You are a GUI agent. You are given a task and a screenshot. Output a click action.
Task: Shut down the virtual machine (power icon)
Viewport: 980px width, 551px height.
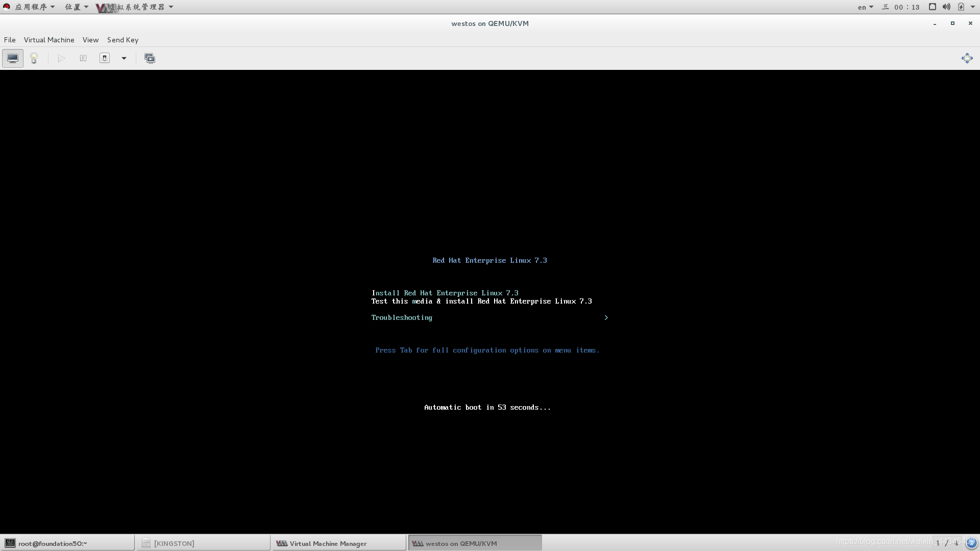pos(105,58)
